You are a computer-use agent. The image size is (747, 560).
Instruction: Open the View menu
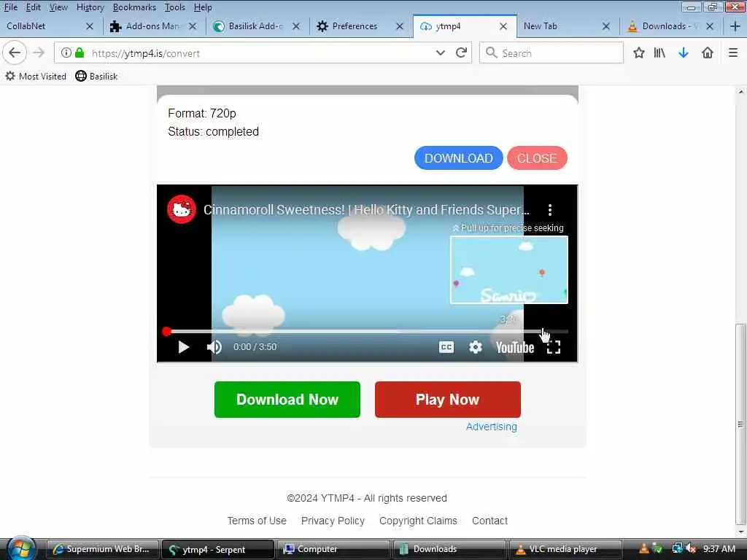(58, 7)
